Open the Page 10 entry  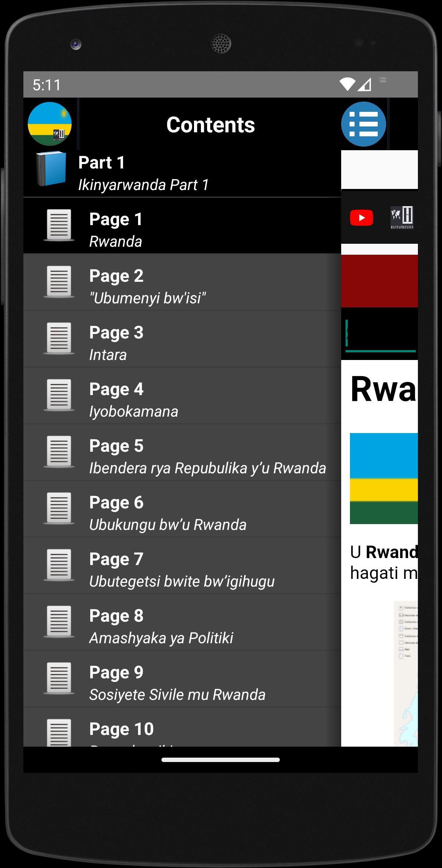click(182, 727)
